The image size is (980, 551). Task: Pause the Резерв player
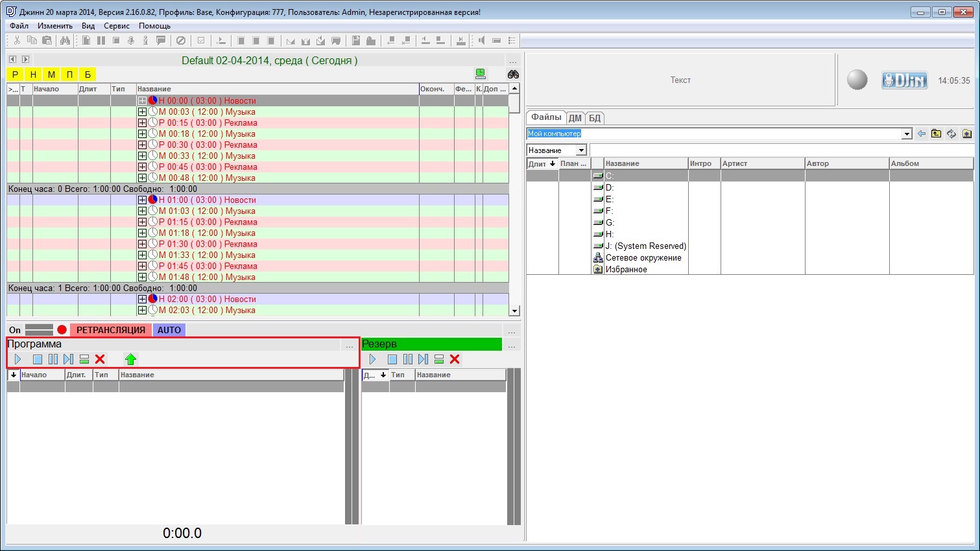click(408, 359)
